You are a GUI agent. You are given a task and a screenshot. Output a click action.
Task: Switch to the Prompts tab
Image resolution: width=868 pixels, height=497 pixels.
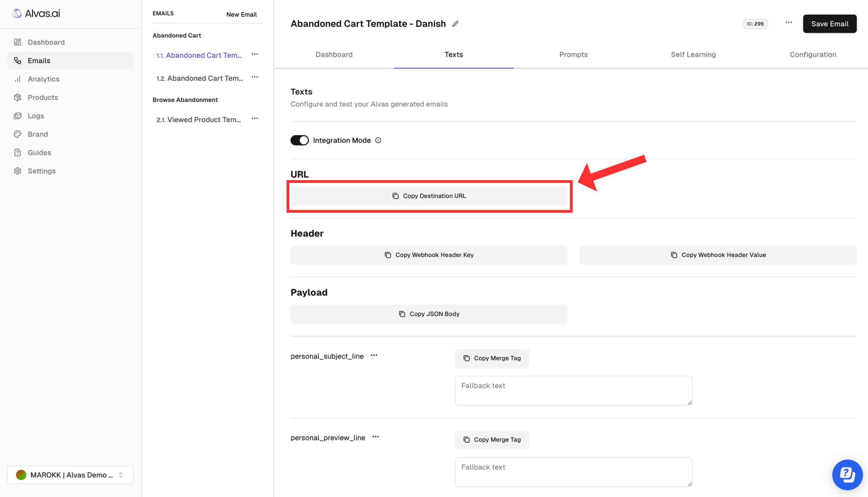point(573,55)
